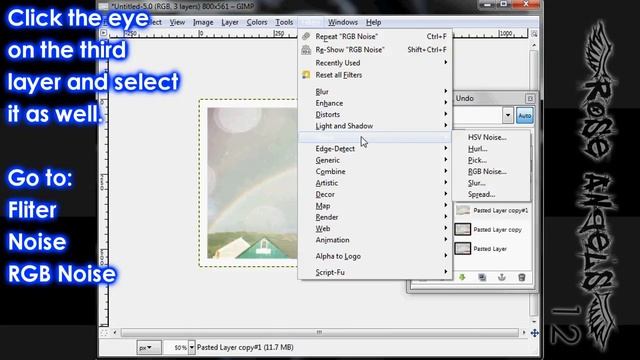
Task: Select the Pasted Layer copy thumbnail
Action: [x=463, y=229]
